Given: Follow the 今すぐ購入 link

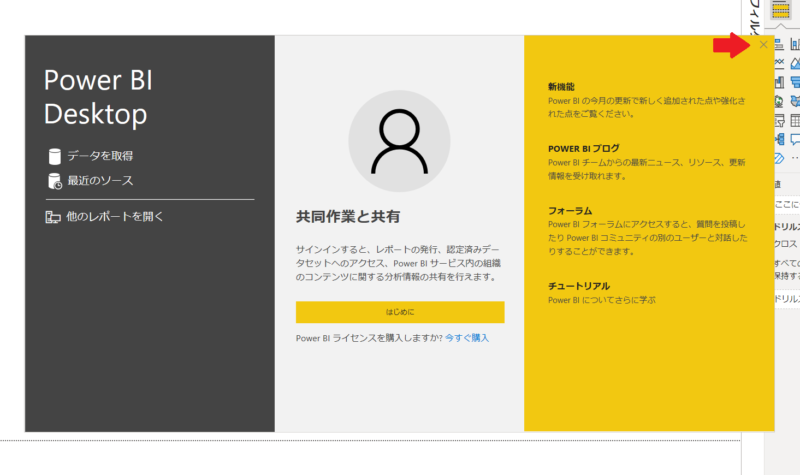Looking at the screenshot, I should click(x=467, y=338).
